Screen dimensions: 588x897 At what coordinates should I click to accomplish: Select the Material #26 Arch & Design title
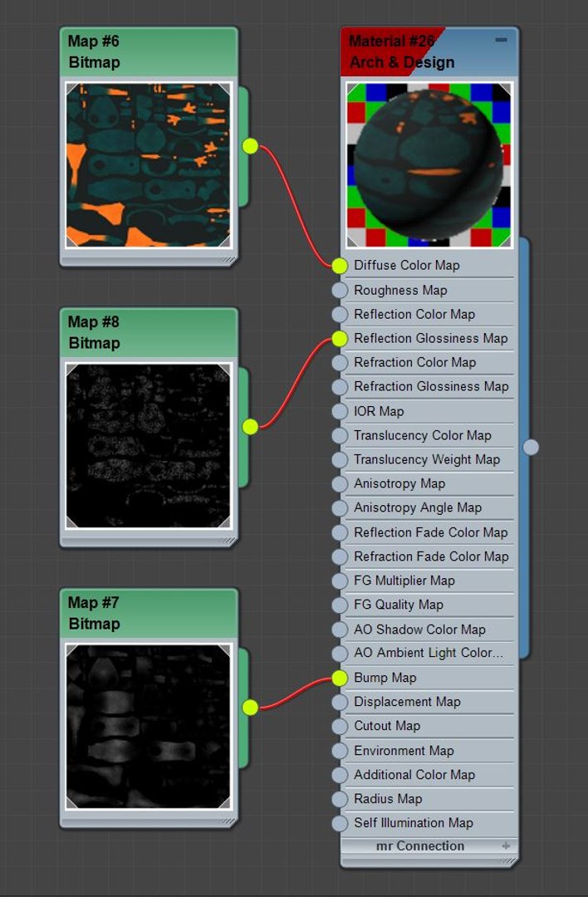coord(429,51)
